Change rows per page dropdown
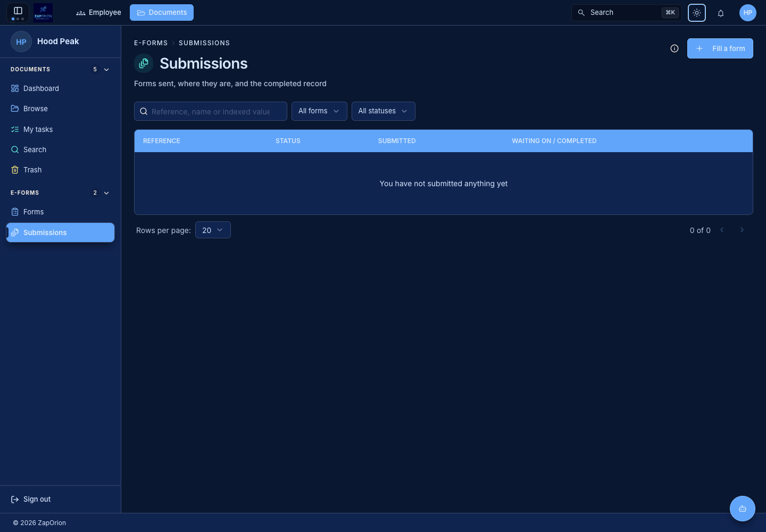This screenshot has height=532, width=766. click(x=213, y=230)
